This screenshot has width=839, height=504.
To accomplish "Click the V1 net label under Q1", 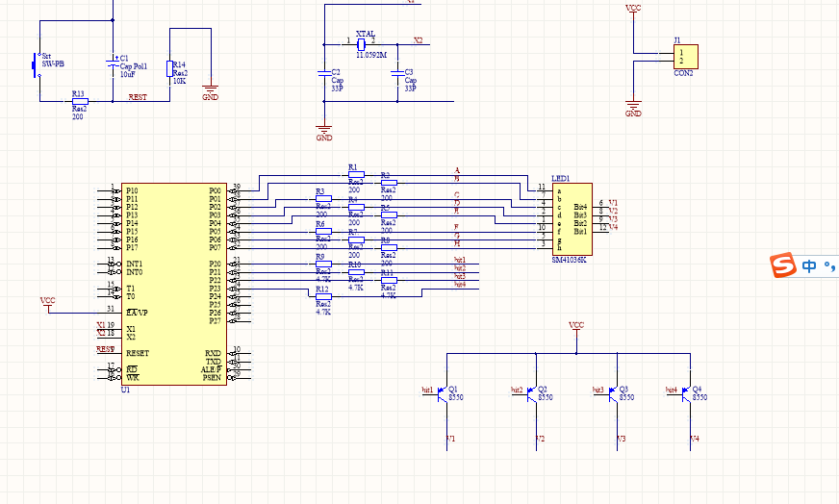I will [451, 439].
